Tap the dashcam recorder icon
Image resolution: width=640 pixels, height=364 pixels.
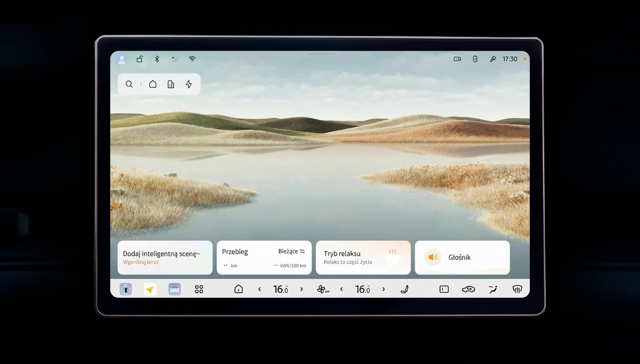[457, 59]
